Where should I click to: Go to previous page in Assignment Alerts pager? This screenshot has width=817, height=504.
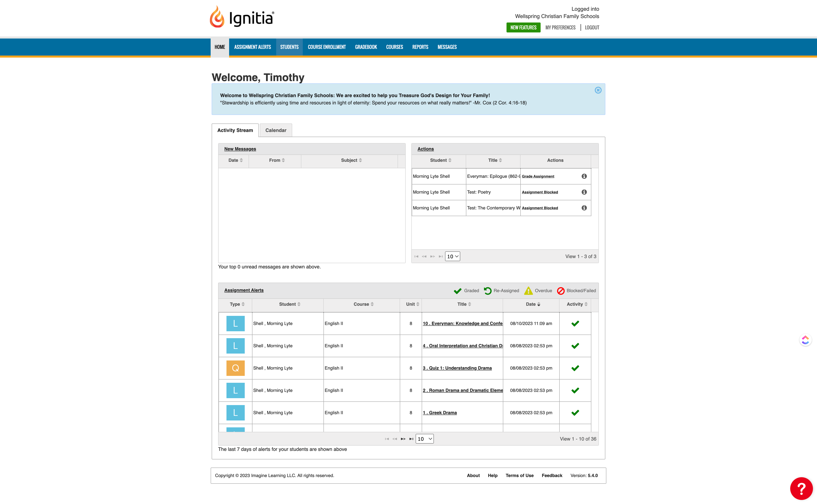[395, 439]
